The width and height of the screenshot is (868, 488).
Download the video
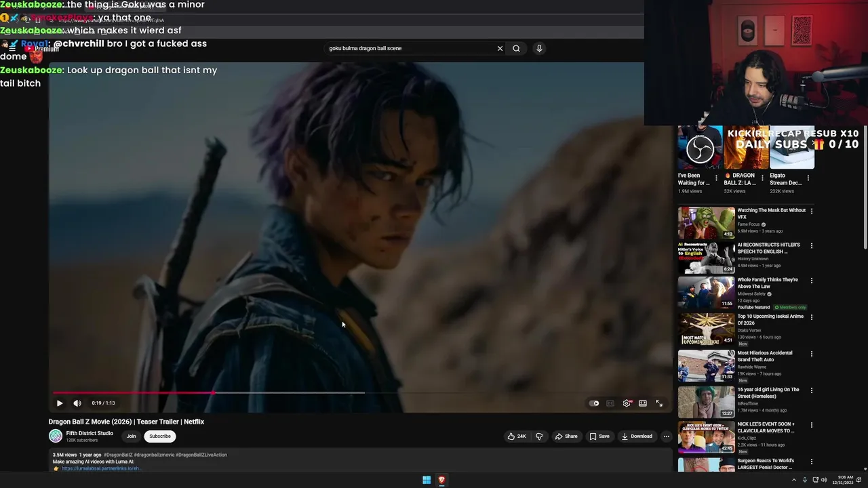(637, 436)
